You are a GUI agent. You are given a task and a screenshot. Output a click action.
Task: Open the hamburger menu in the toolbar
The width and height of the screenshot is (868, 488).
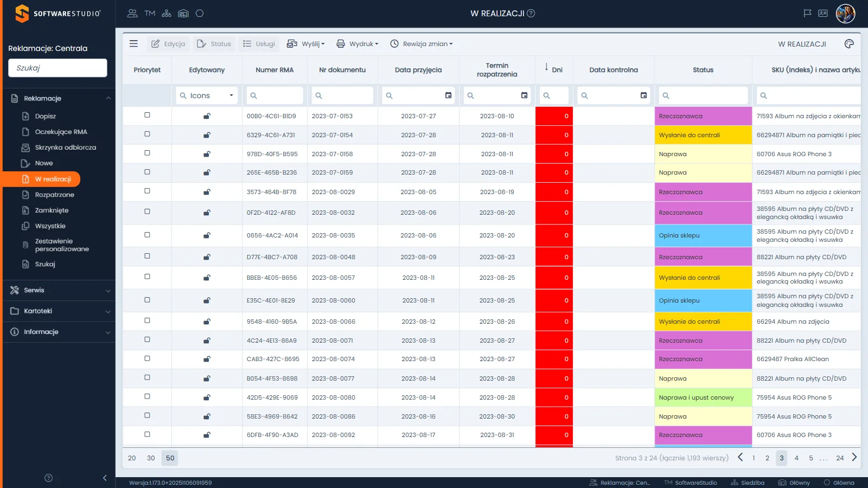tap(133, 44)
